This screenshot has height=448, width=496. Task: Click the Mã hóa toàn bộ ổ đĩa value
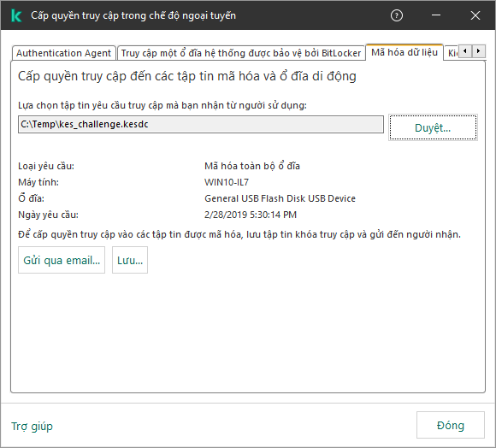click(252, 166)
